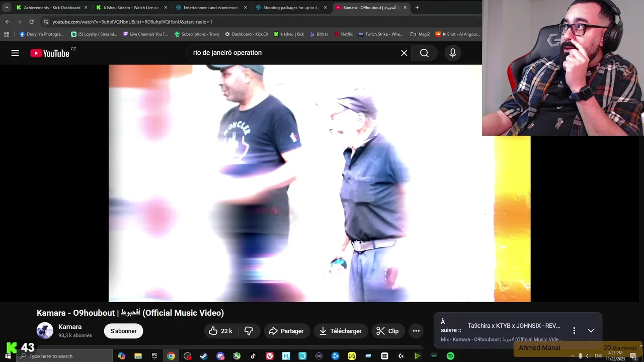
Task: Share the video via Partager
Action: [286, 331]
